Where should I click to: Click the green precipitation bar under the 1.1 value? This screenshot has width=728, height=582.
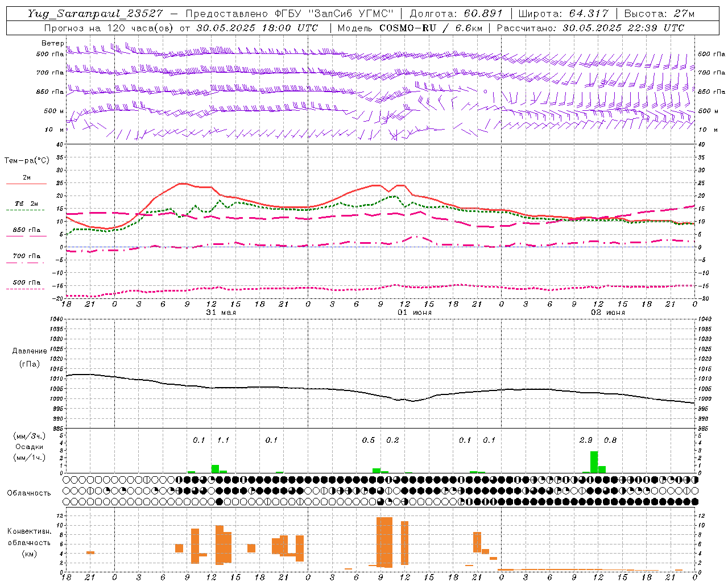tap(215, 469)
